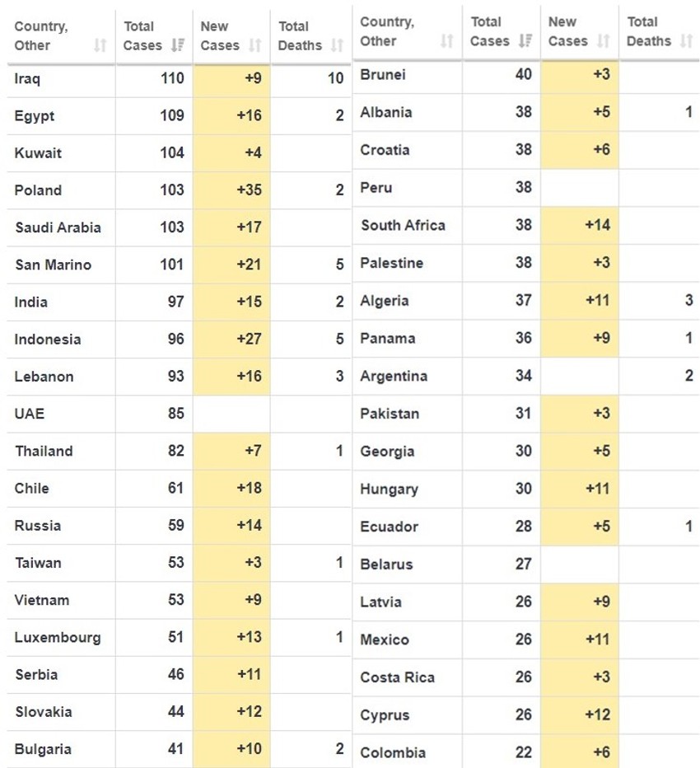Sort right table by New Cases icon
Image resolution: width=700 pixels, height=768 pixels.
pos(603,40)
